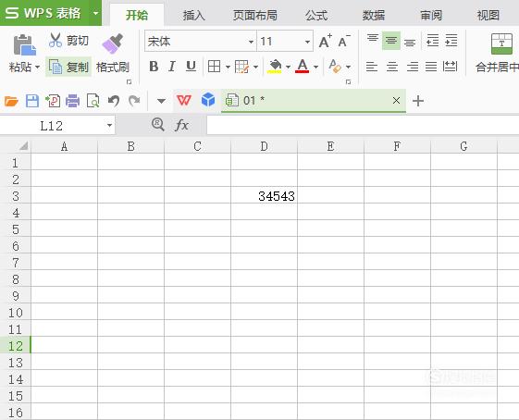The width and height of the screenshot is (519, 420).
Task: Save the document with floppy icon
Action: 32,101
